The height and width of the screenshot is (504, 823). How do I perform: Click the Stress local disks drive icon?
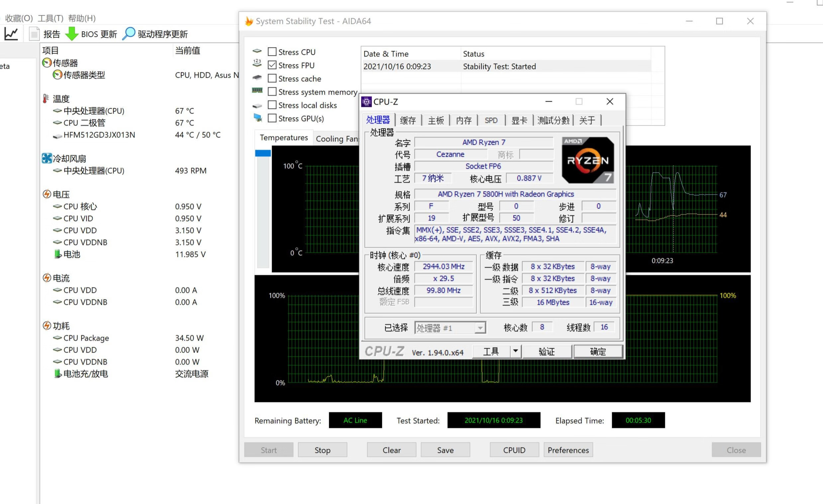click(x=257, y=106)
